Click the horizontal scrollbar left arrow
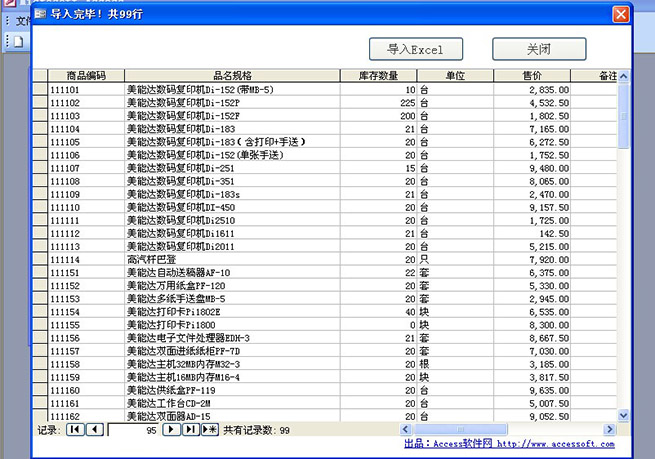The image size is (655, 459). click(x=406, y=429)
